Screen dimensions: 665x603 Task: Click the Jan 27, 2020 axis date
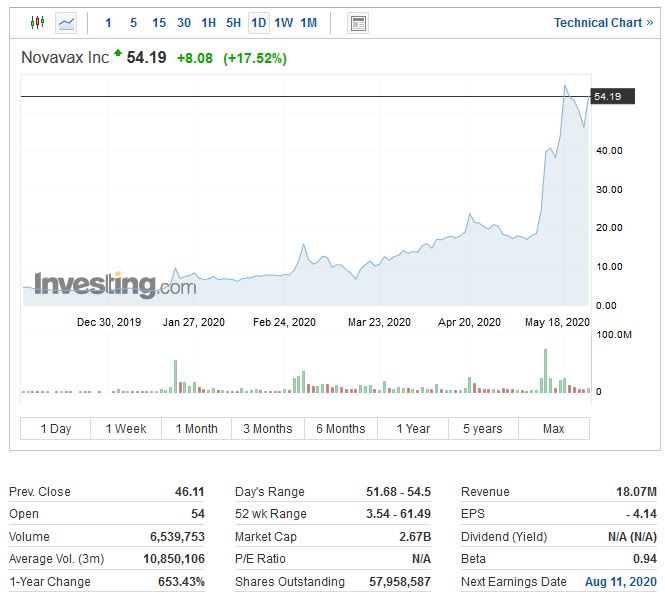193,322
